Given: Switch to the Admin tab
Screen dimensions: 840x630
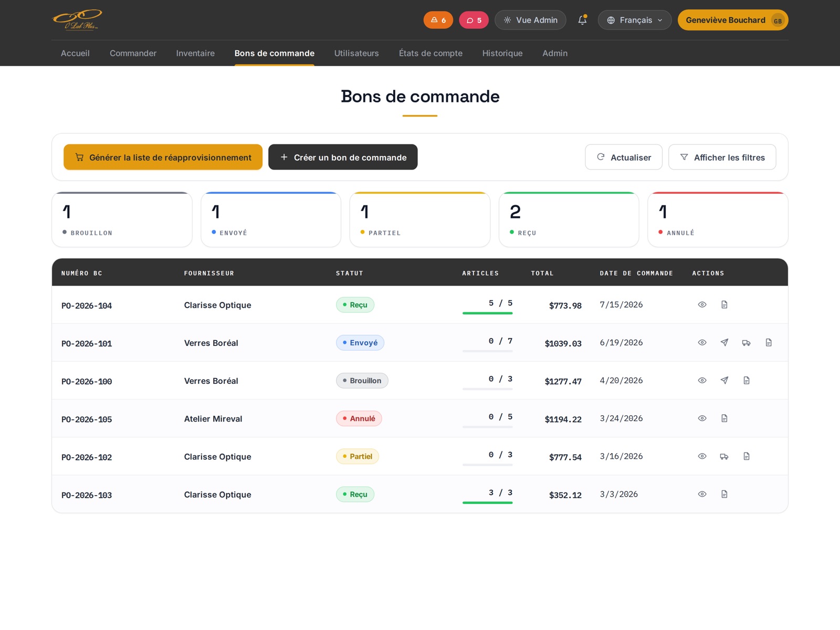Looking at the screenshot, I should [x=555, y=53].
